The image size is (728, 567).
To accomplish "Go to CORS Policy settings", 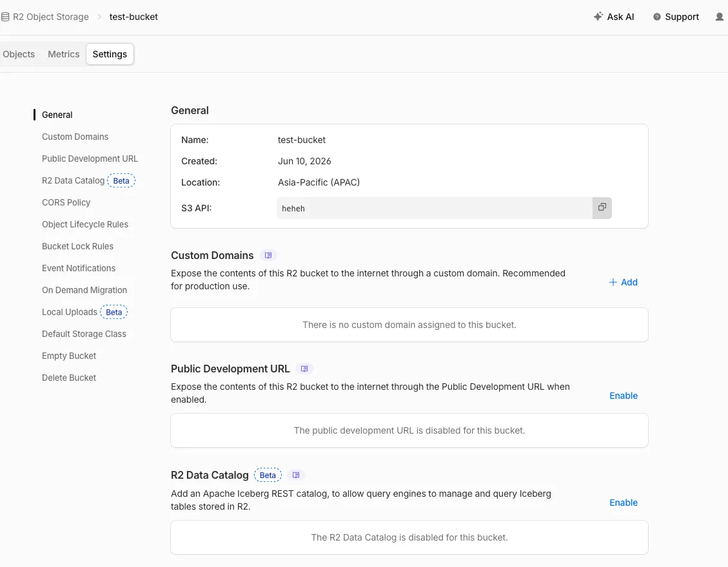I will click(66, 202).
